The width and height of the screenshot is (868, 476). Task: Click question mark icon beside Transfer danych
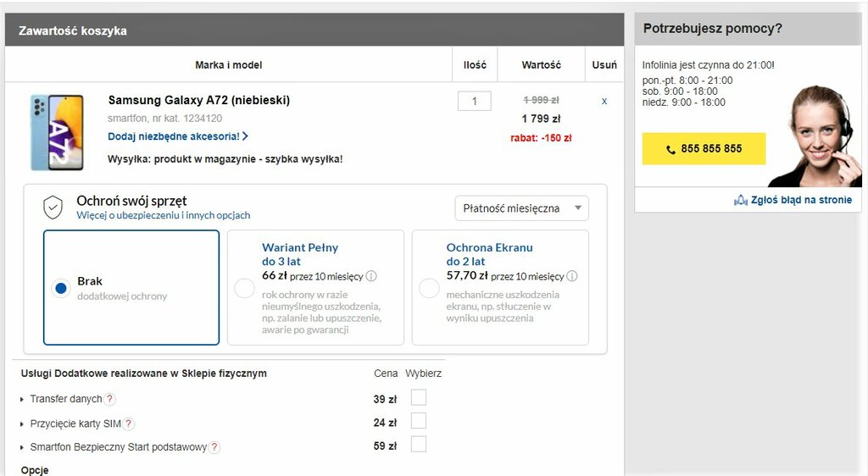(x=110, y=399)
